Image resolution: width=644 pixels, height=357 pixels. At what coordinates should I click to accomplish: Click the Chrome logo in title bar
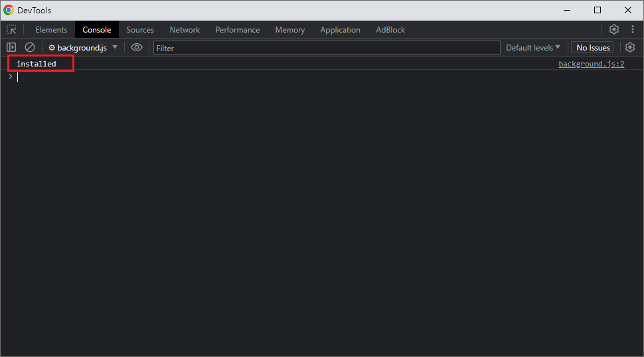click(x=9, y=10)
